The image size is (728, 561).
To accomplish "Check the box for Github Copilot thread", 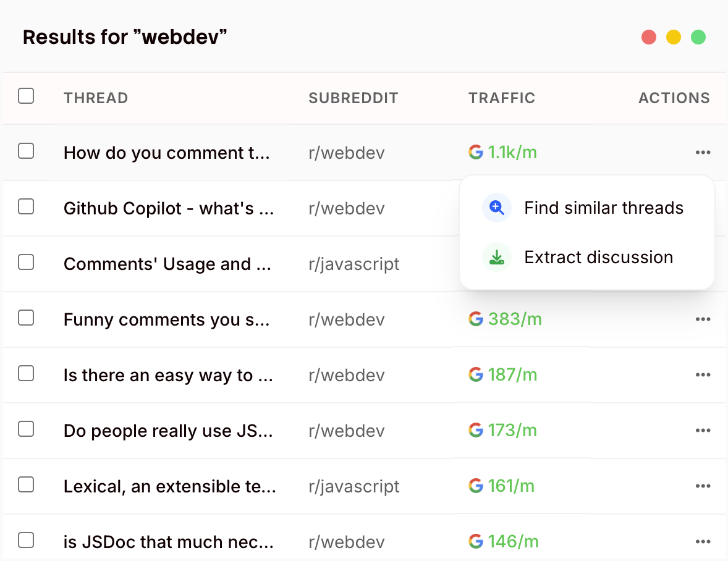I will point(26,206).
